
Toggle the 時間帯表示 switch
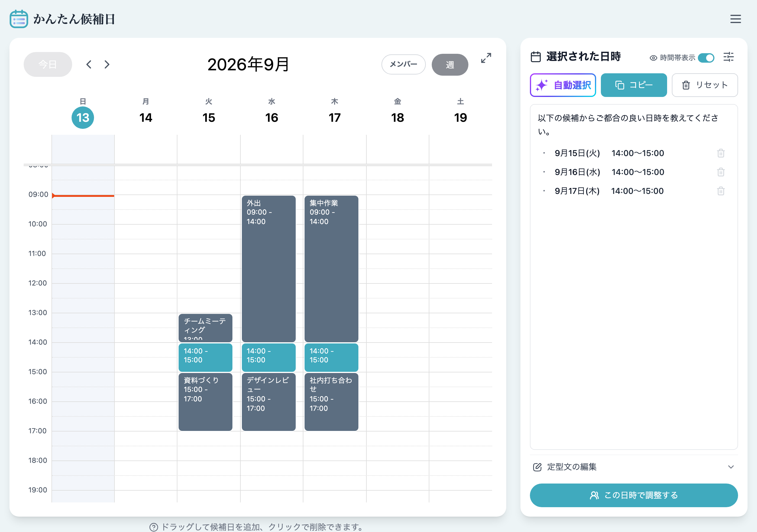[706, 58]
